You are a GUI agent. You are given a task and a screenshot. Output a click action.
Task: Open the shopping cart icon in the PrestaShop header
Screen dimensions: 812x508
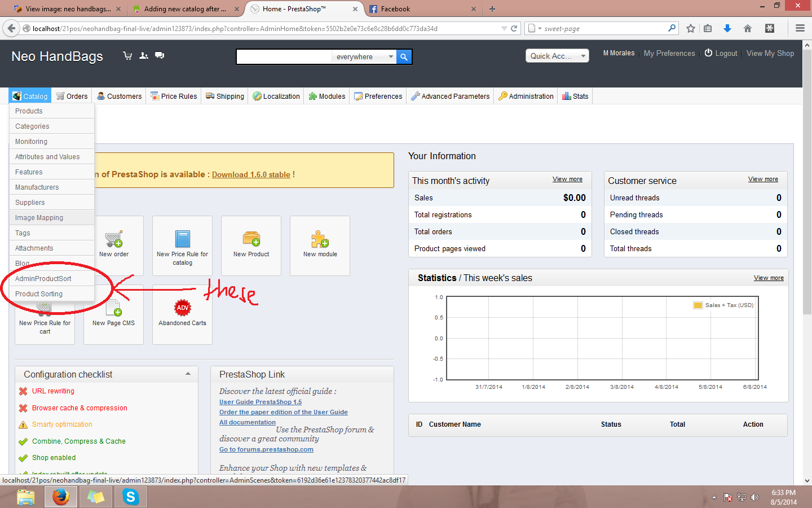[127, 55]
